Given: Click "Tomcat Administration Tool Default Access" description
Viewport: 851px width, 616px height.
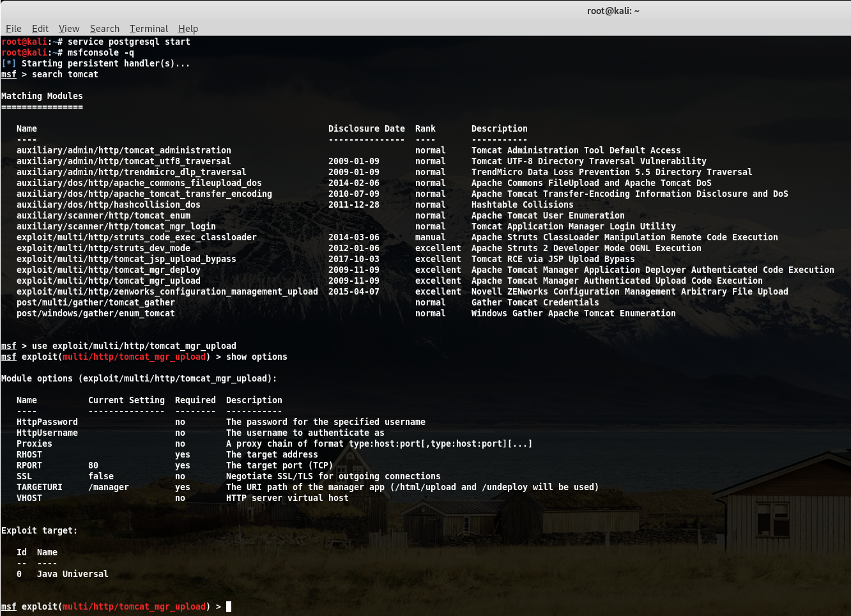Looking at the screenshot, I should coord(576,150).
